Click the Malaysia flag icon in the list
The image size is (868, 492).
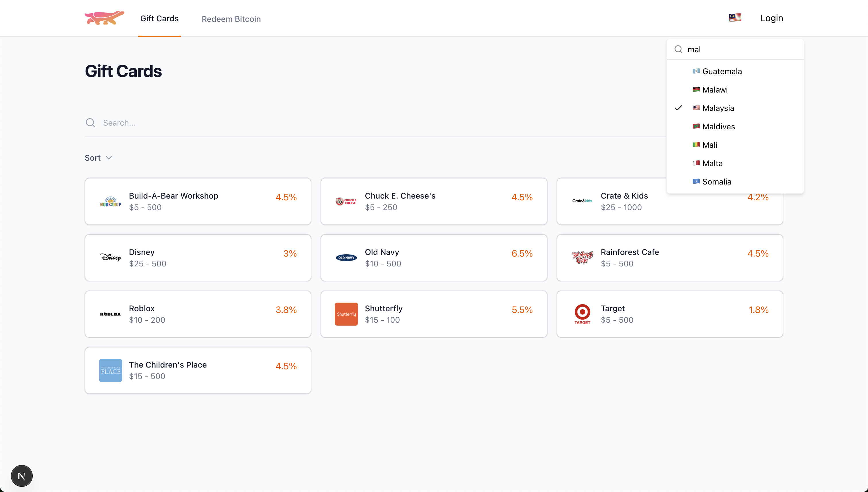(x=696, y=108)
